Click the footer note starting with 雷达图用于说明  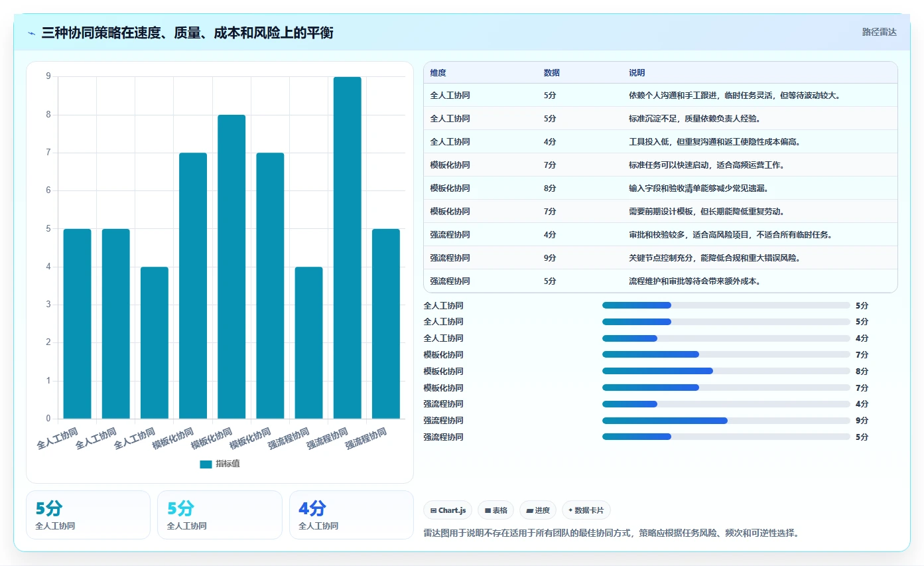611,533
